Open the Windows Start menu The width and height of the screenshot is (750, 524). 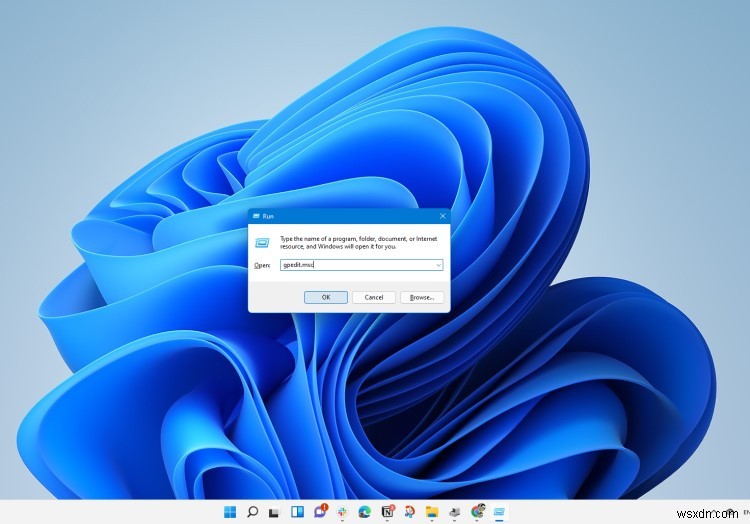tap(230, 512)
